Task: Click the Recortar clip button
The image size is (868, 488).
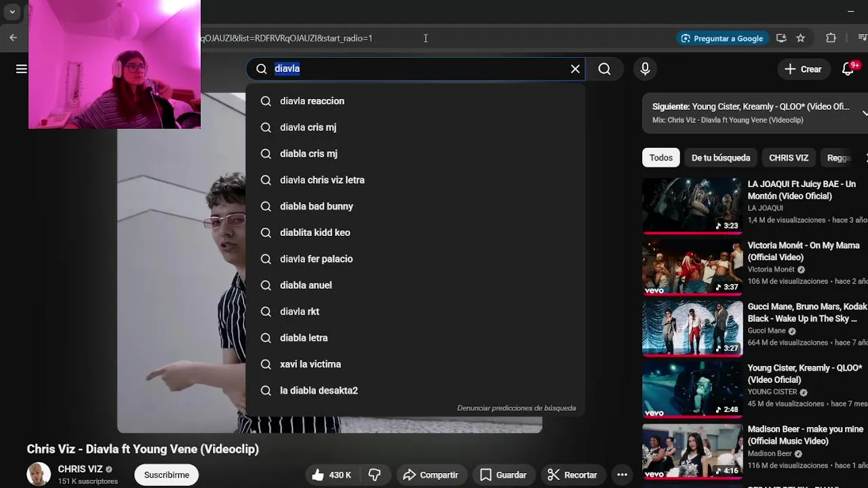Action: [x=572, y=475]
